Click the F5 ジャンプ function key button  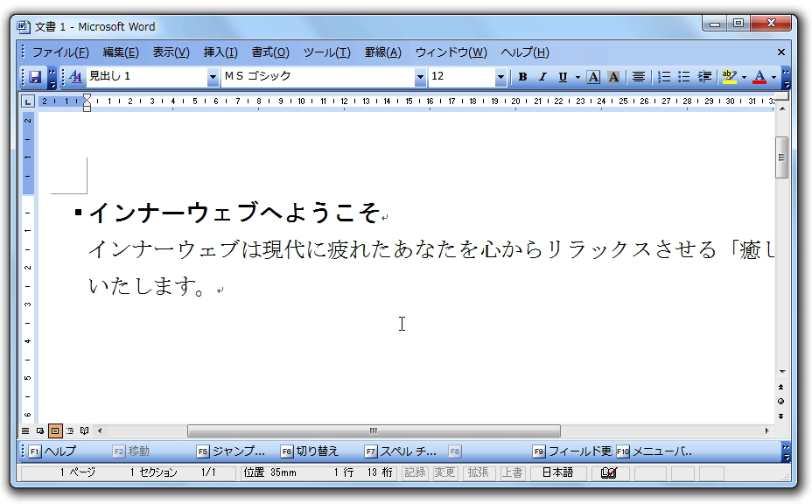(231, 451)
